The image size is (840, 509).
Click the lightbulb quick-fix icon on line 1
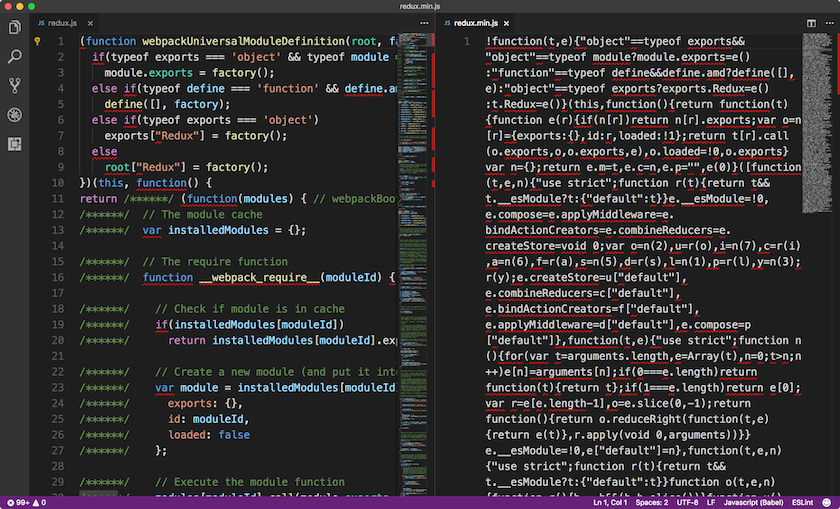[37, 41]
